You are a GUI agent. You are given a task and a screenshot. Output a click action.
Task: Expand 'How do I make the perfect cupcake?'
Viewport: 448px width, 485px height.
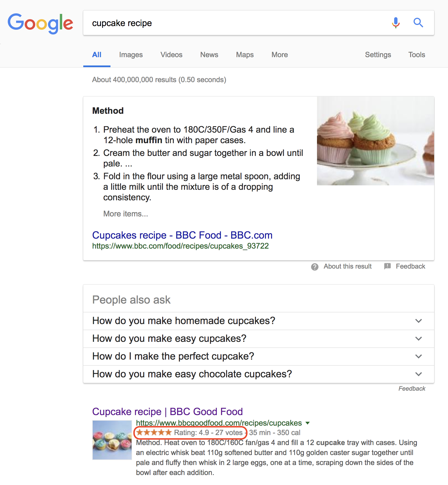click(258, 356)
